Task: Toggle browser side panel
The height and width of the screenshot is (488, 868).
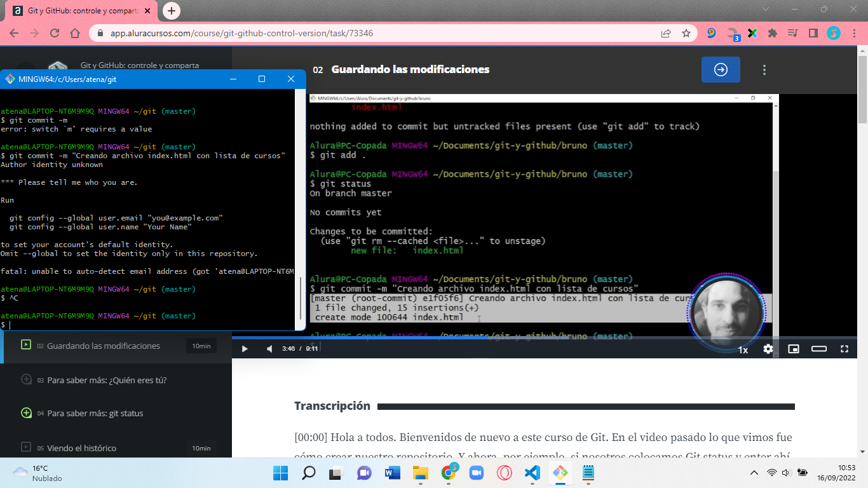Action: tap(813, 33)
